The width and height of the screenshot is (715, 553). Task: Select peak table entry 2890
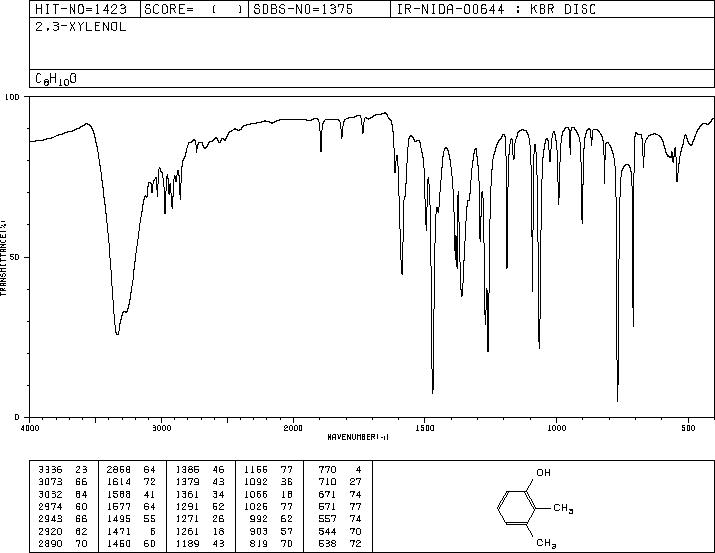tap(49, 544)
